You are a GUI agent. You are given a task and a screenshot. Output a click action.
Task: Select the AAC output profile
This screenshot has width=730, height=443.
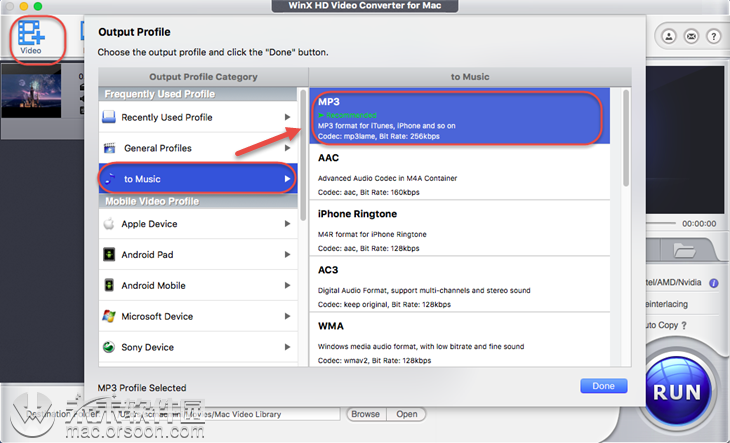point(460,172)
